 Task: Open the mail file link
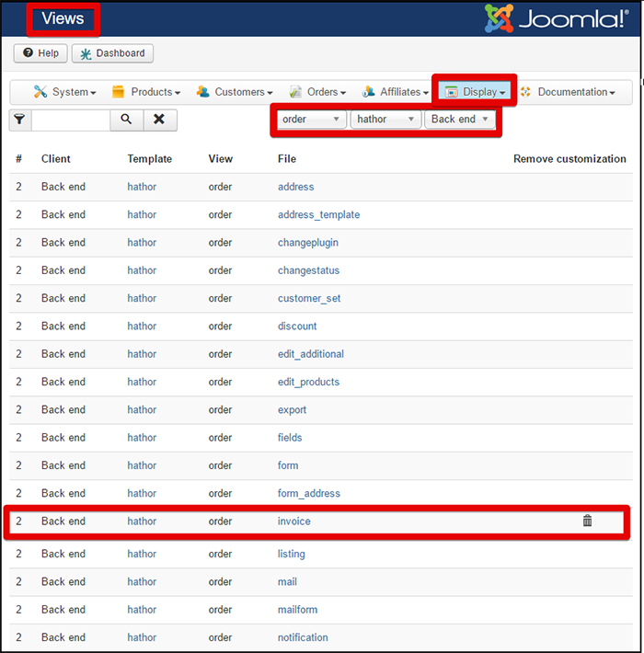coord(287,582)
